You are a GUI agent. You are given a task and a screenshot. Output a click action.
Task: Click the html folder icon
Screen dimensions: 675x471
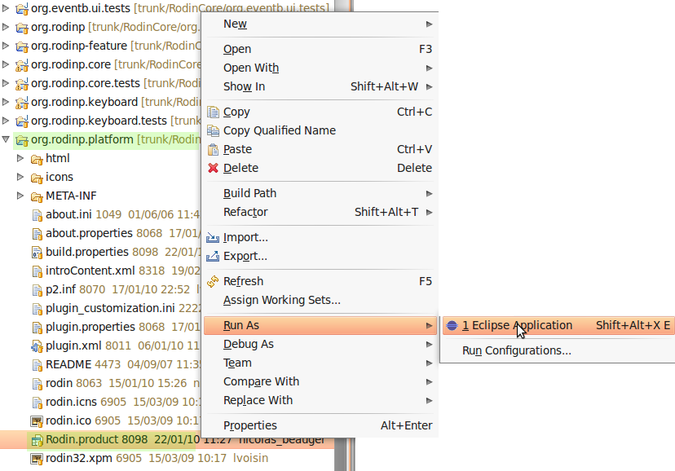(x=37, y=159)
